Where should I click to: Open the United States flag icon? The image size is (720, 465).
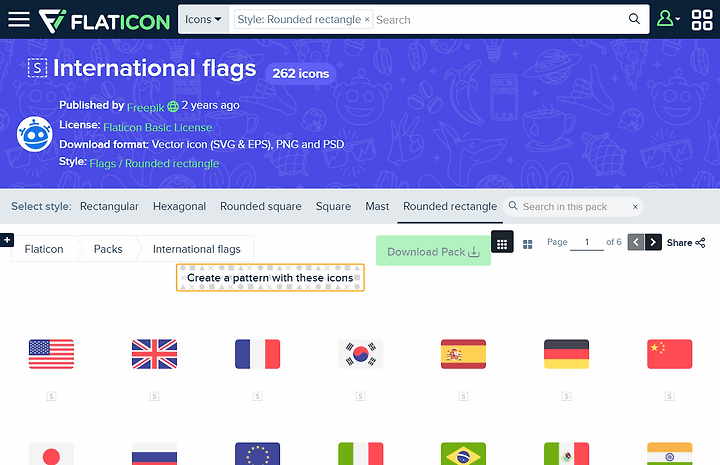[51, 354]
